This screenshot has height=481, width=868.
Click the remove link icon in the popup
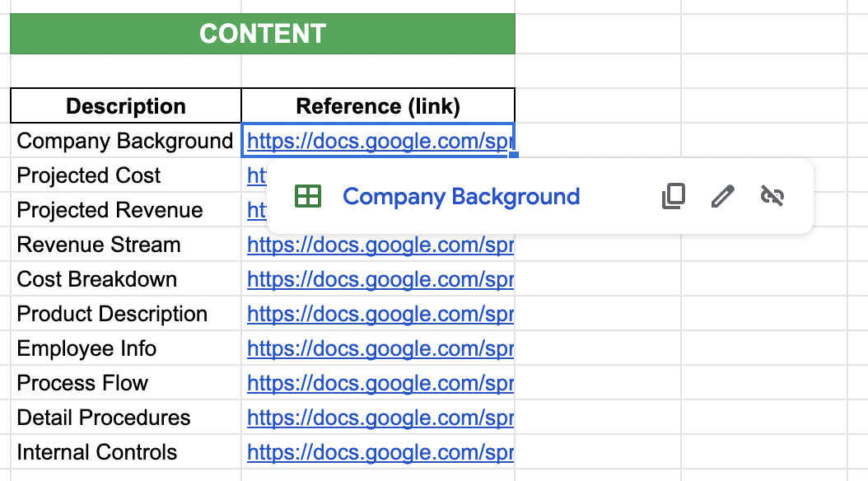[x=772, y=196]
